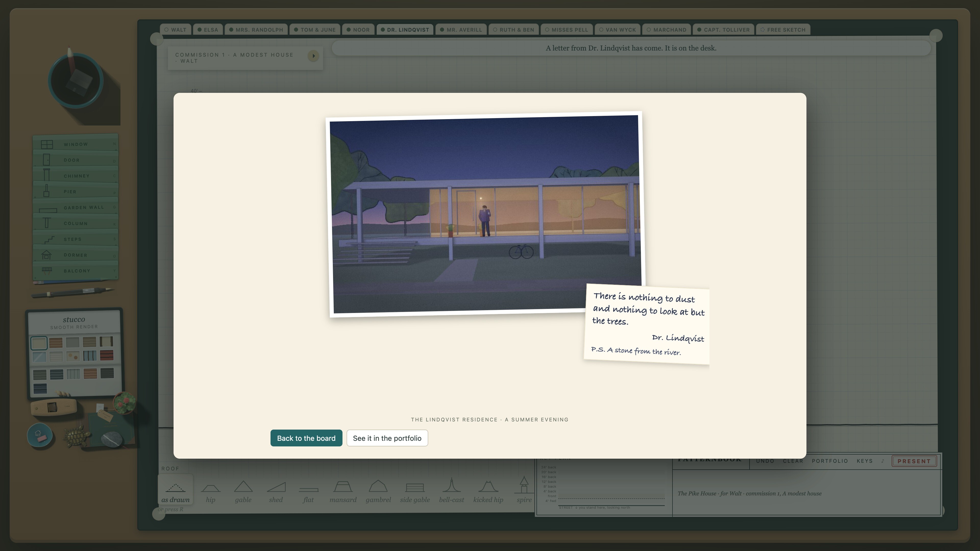Click Undo in the title block

(765, 461)
